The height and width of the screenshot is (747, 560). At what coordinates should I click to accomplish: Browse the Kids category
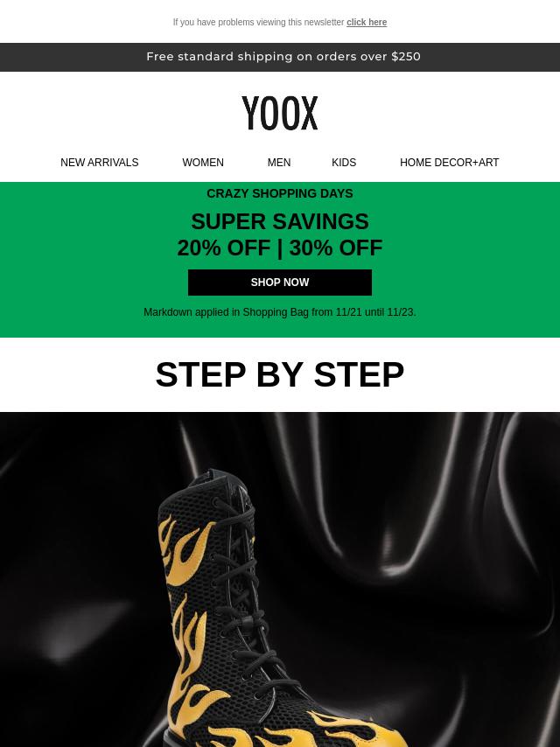coord(344,163)
